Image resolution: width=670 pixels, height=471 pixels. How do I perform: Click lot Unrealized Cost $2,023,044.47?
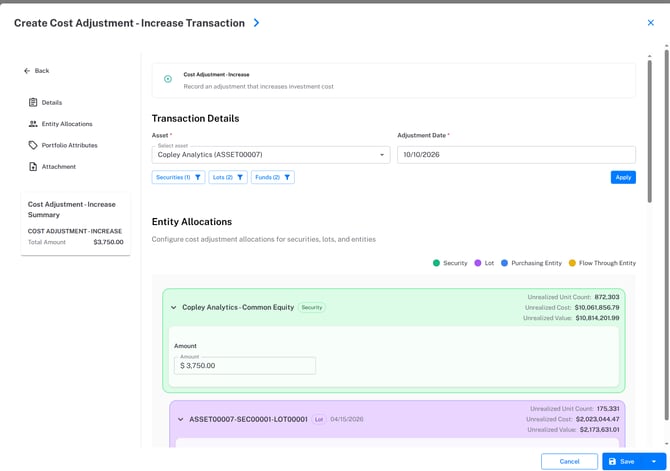[597, 419]
